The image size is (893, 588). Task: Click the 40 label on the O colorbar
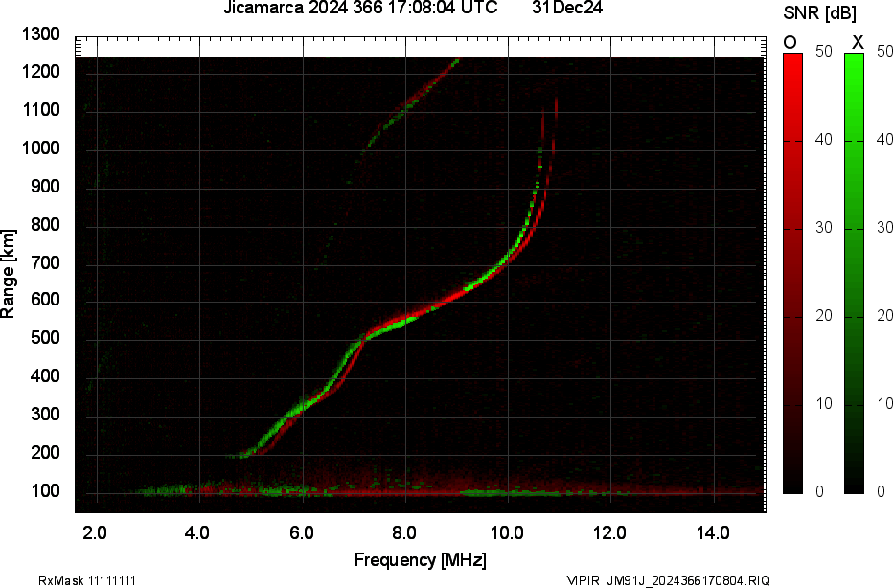[x=823, y=140]
